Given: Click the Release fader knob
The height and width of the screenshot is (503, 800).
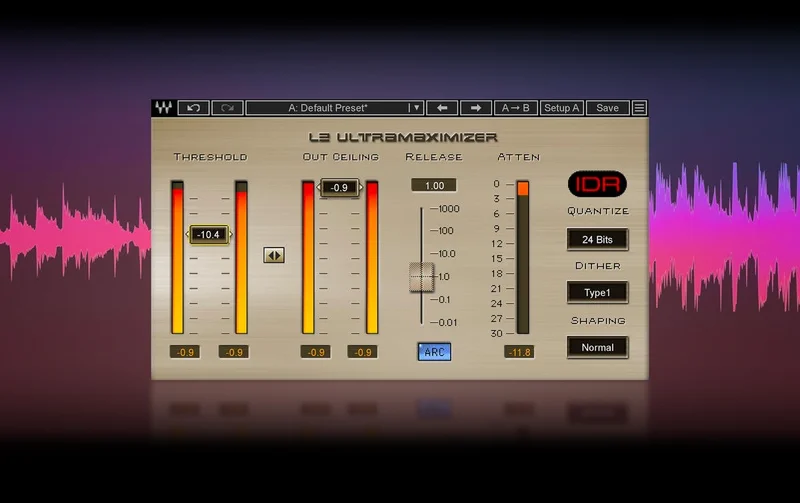Looking at the screenshot, I should 421,277.
